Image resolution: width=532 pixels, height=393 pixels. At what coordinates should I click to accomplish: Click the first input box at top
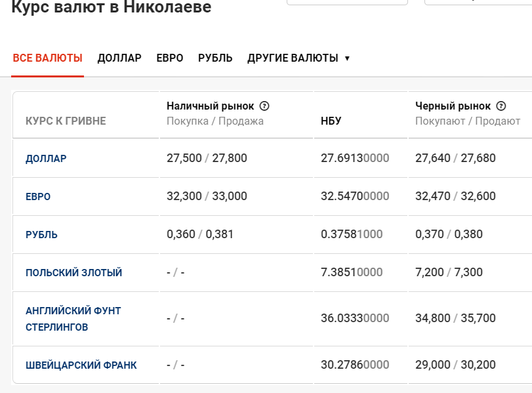(x=347, y=2)
